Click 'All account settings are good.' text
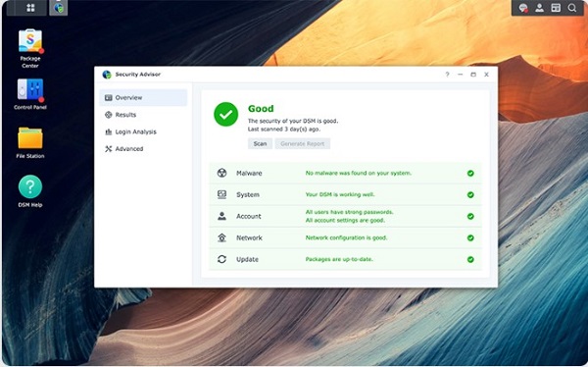 (345, 221)
